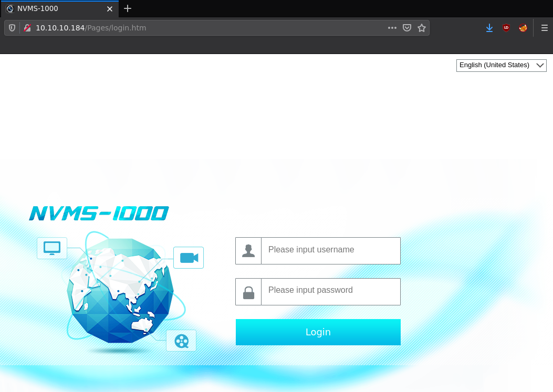Focus the username input field
This screenshot has width=553, height=392.
click(330, 251)
